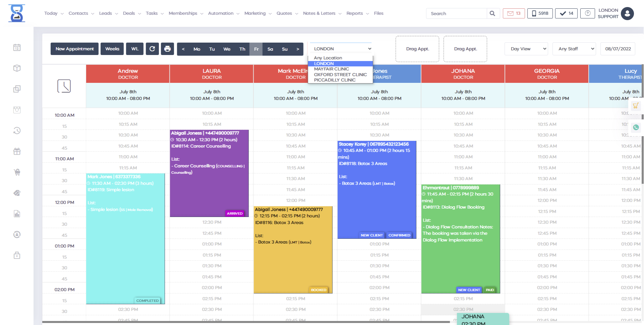The height and width of the screenshot is (325, 644).
Task: Click the green WhatsApp chat icon
Action: (x=636, y=127)
